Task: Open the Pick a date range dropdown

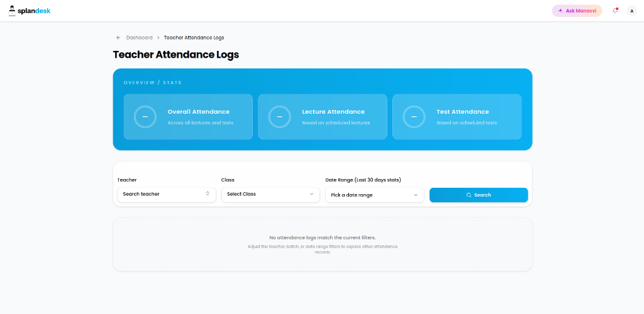Action: pyautogui.click(x=375, y=195)
